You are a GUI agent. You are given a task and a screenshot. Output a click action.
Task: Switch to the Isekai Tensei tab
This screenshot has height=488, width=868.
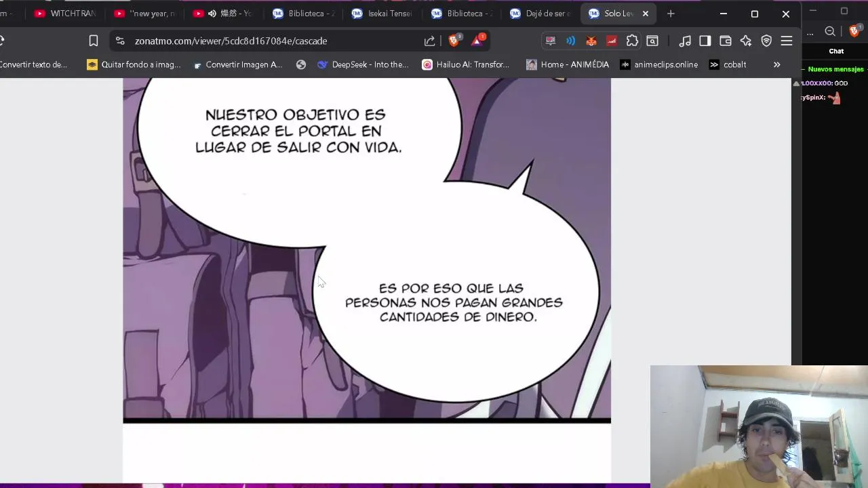click(x=380, y=14)
